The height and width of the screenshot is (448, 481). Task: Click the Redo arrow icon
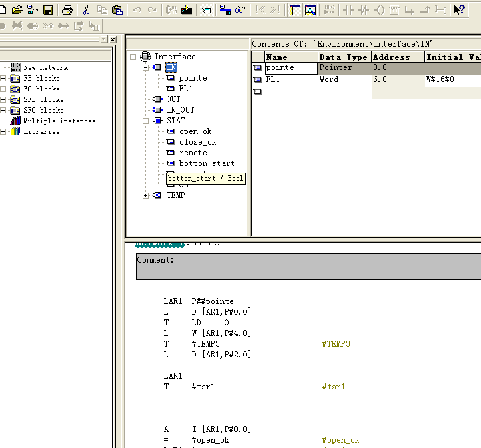point(152,10)
